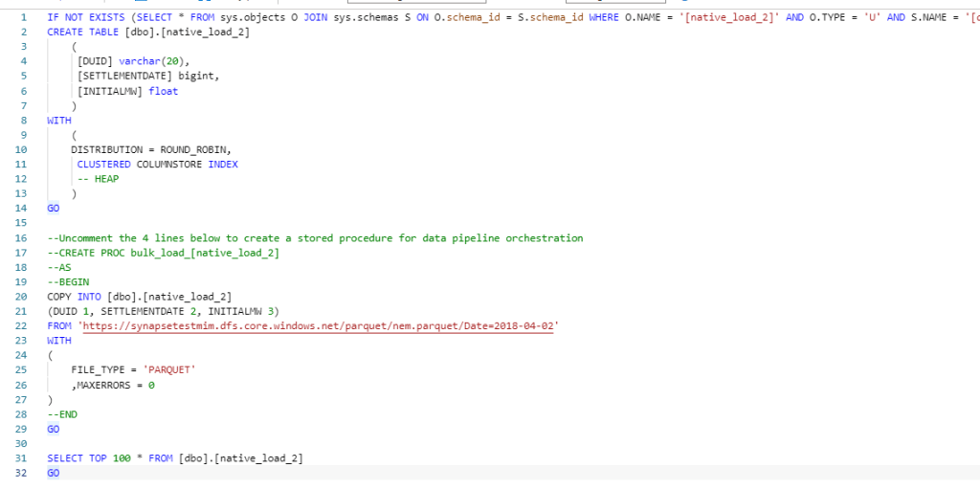Image resolution: width=980 pixels, height=490 pixels.
Task: Click the 'Uncomment the 4 lines below' comment
Action: 314,238
